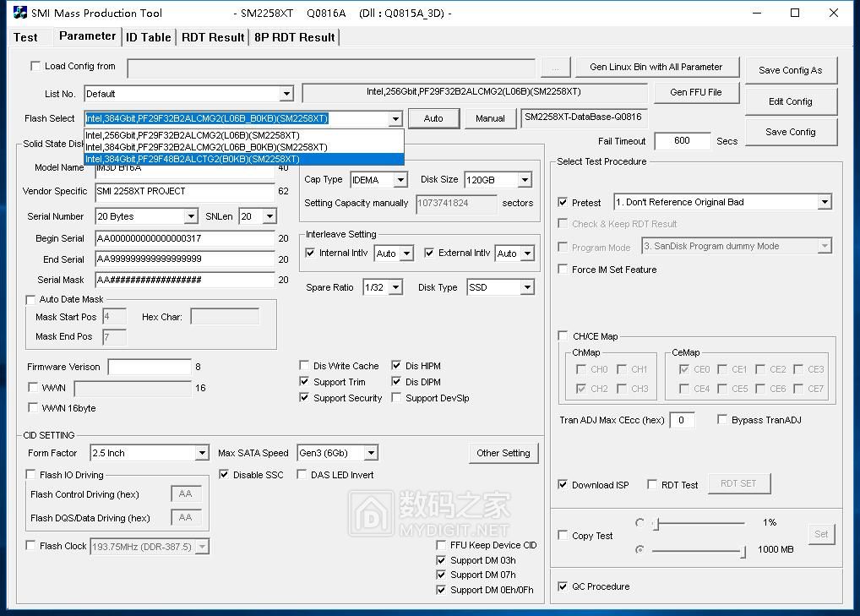860x616 pixels.
Task: Enable the CH/CE Map checkbox
Action: pos(563,335)
